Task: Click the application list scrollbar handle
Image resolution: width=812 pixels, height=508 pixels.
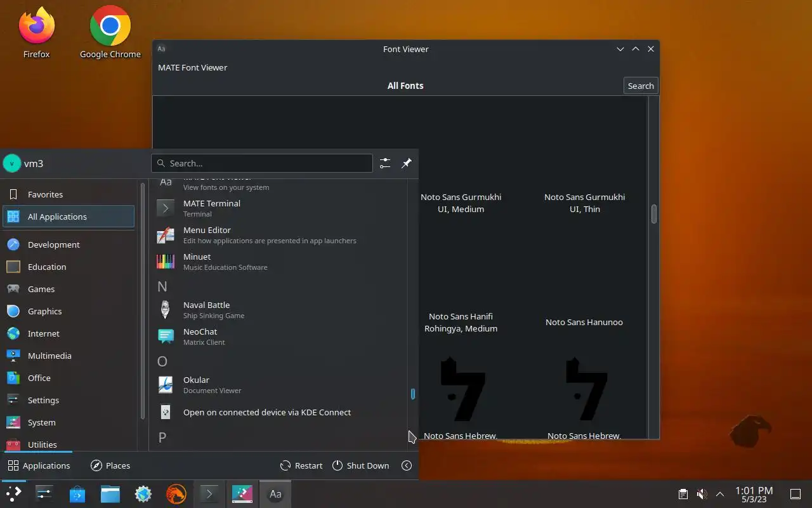Action: pos(413,394)
